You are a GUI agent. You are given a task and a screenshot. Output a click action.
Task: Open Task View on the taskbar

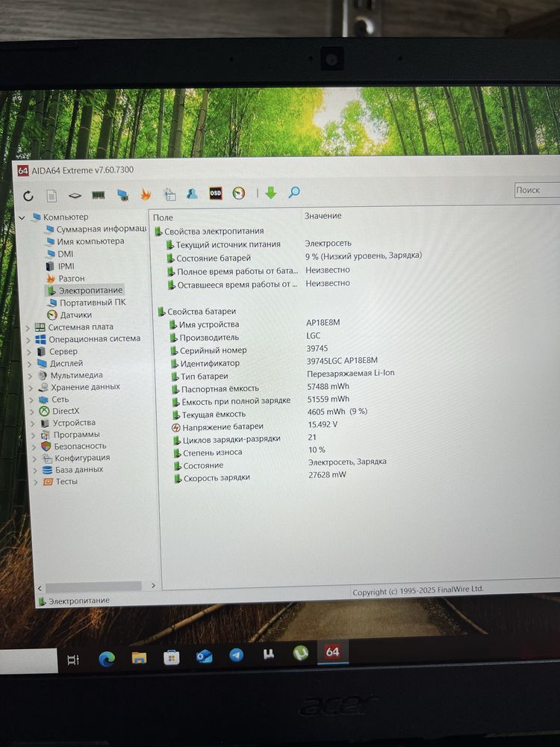click(73, 660)
